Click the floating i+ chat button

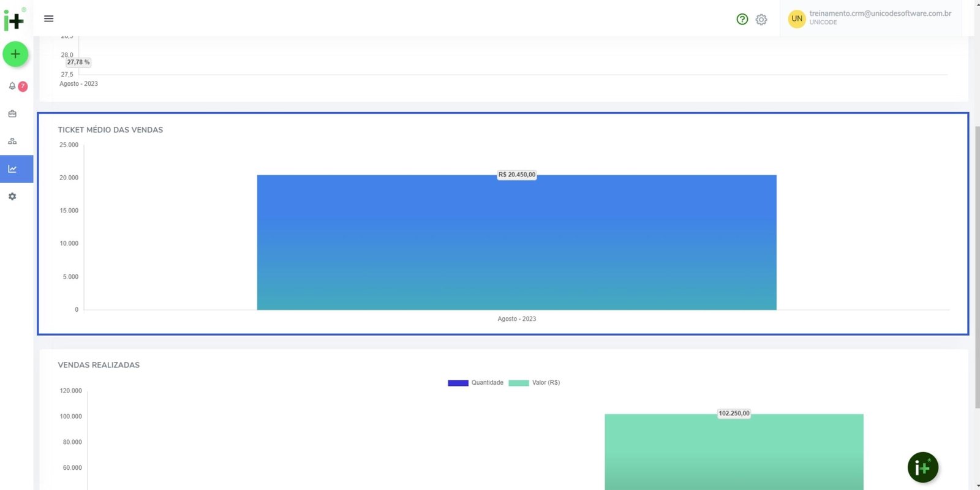[922, 468]
